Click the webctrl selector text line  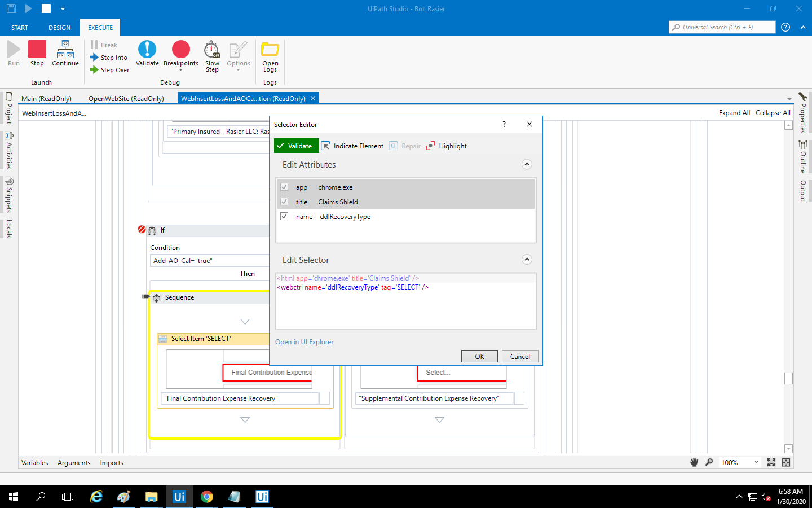[x=353, y=287]
